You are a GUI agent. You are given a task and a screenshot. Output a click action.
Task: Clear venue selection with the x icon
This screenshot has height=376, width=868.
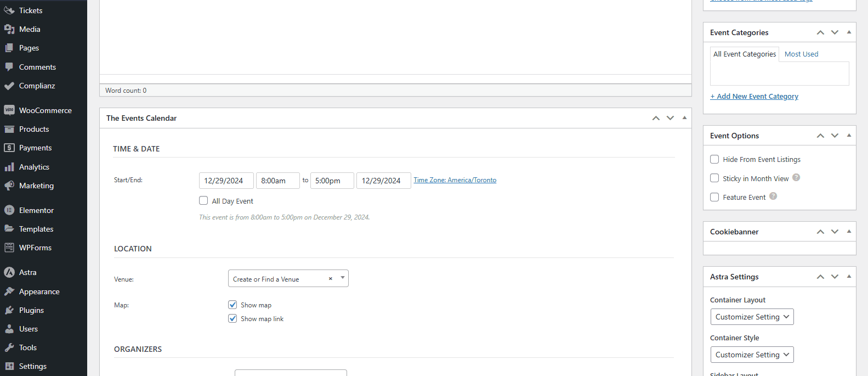[330, 279]
